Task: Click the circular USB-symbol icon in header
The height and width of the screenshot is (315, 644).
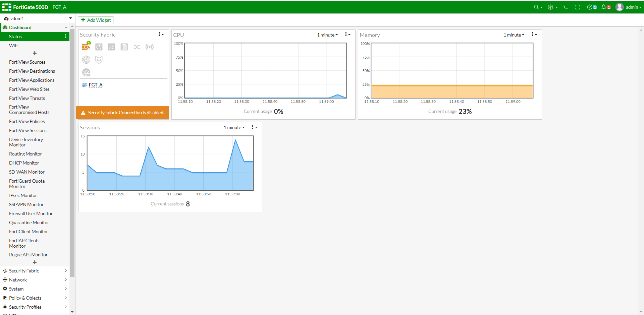Action: [x=550, y=7]
